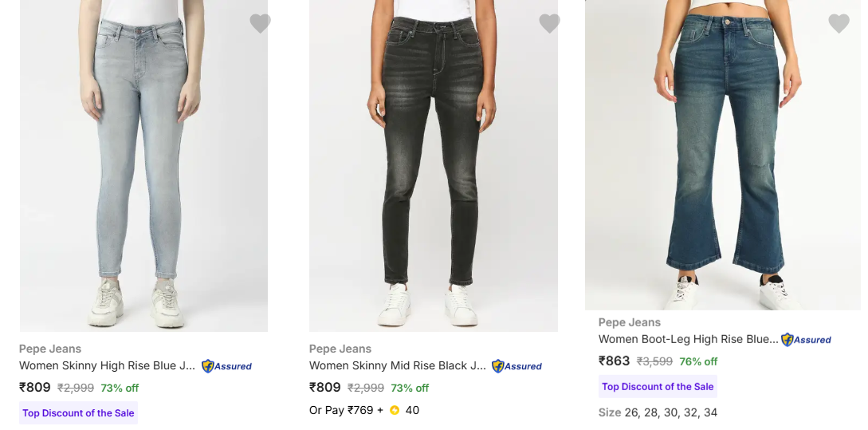
Task: Wishlist the light blue skinny jeans
Action: coord(260,24)
